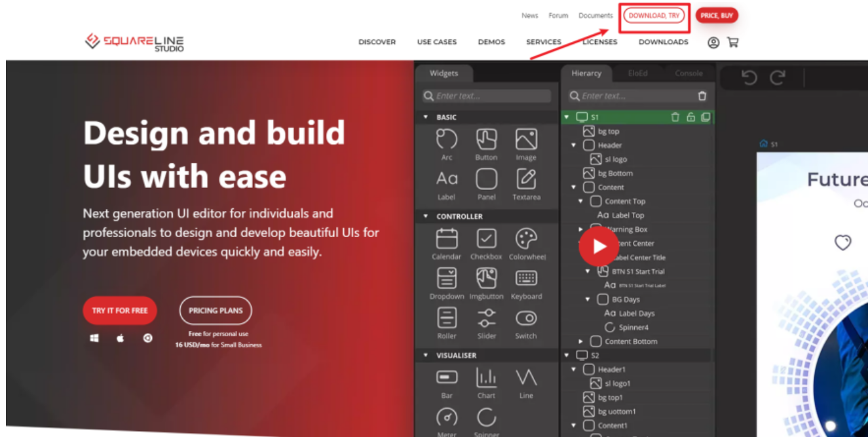Select the Arc widget icon

(x=447, y=140)
